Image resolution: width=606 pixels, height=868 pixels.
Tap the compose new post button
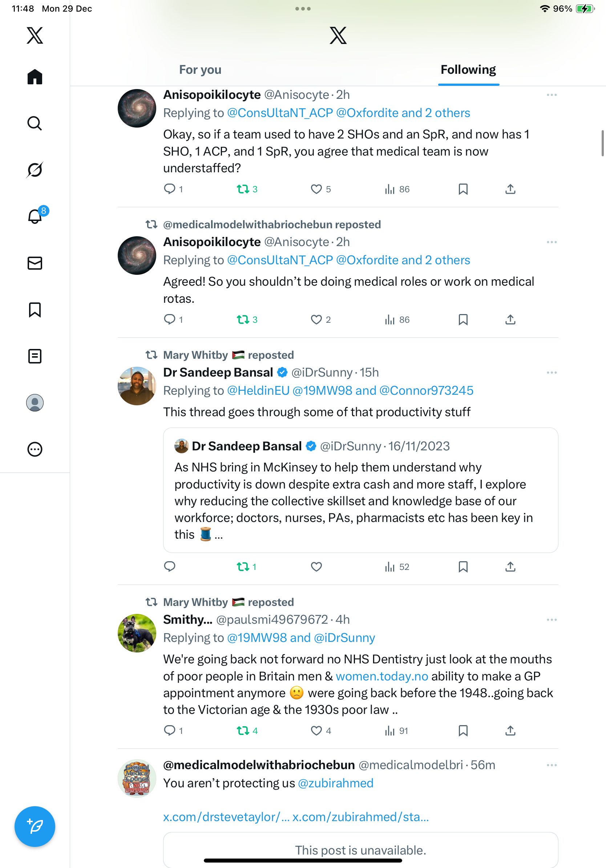[35, 827]
